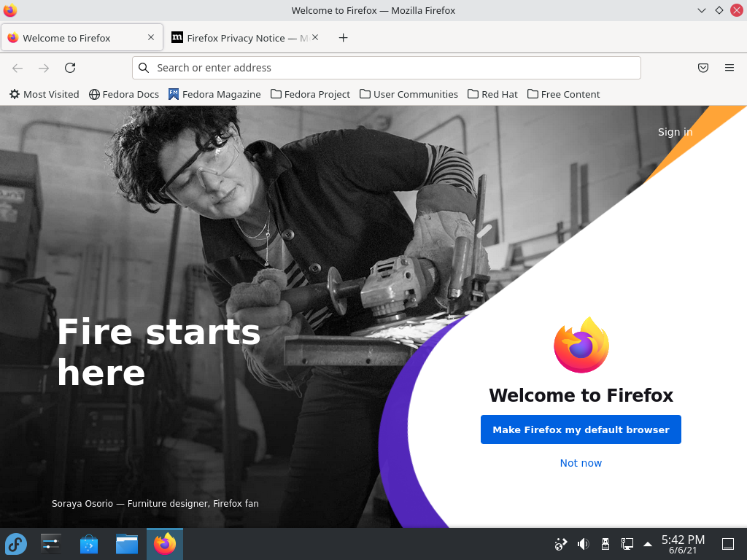Open the Firefox hamburger menu
This screenshot has width=747, height=560.
coord(729,68)
